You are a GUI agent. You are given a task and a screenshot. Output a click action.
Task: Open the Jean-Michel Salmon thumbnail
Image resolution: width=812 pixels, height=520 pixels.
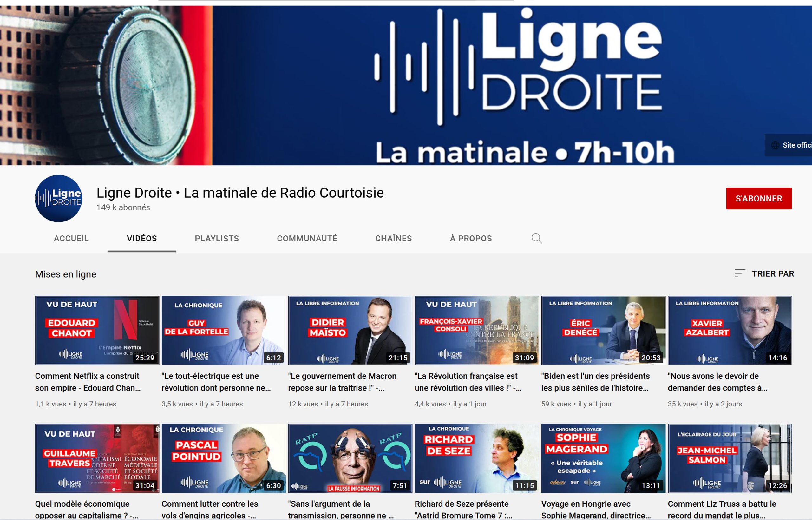point(730,458)
